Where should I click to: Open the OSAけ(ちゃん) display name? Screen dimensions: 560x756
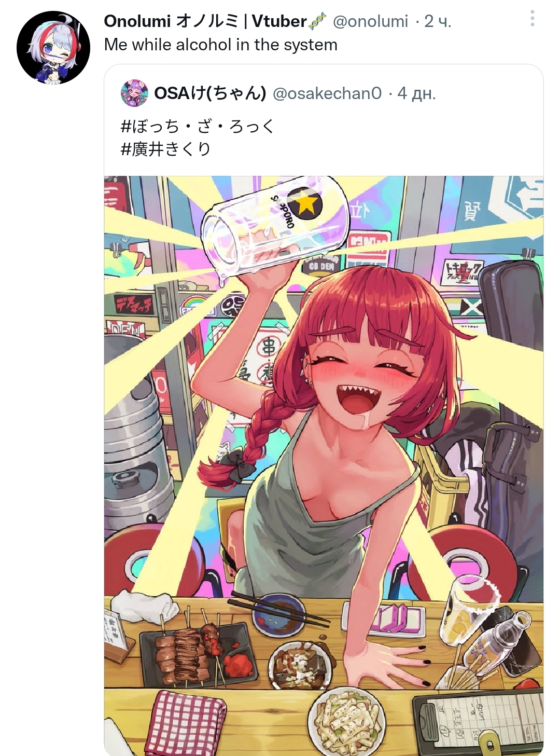[210, 93]
